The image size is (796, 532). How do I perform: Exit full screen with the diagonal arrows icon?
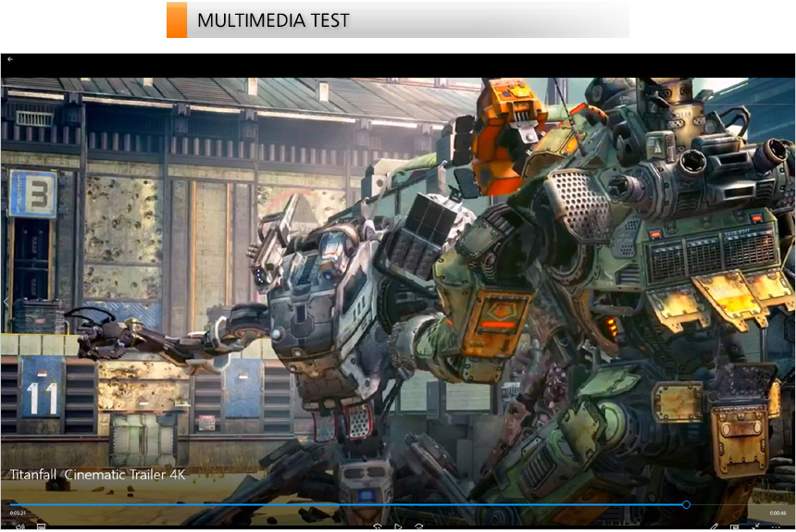tap(755, 527)
